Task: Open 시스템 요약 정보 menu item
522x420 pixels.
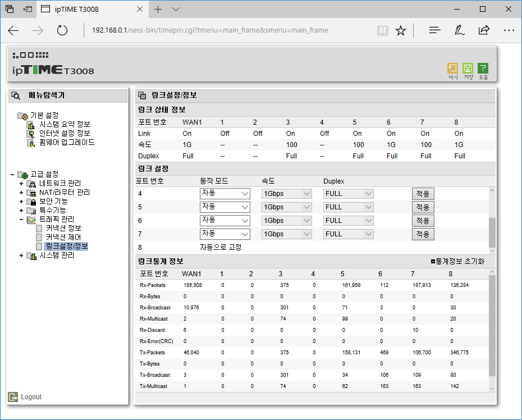Action: tap(65, 125)
